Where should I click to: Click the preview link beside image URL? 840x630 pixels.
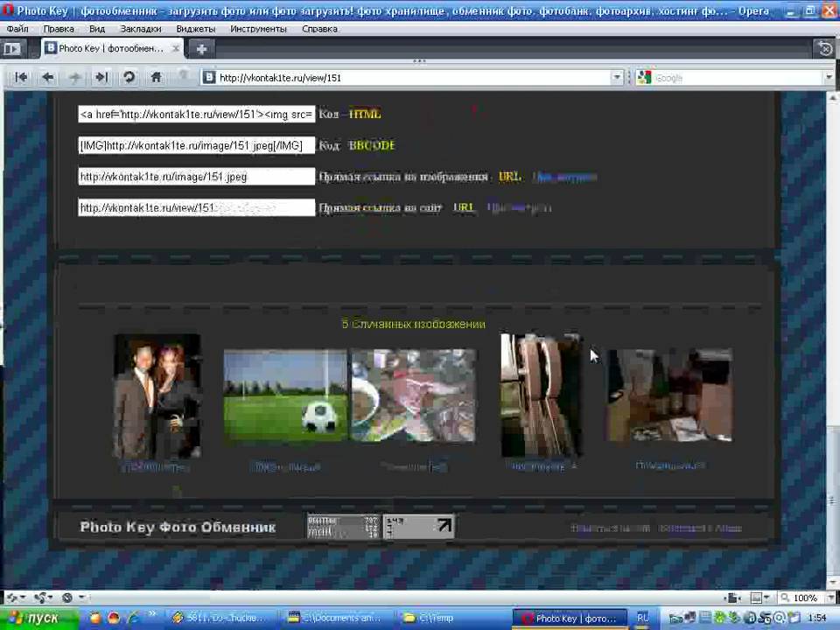(564, 177)
